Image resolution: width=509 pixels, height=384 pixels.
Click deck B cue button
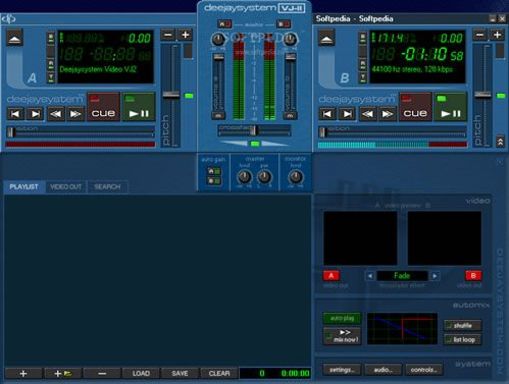click(x=415, y=107)
